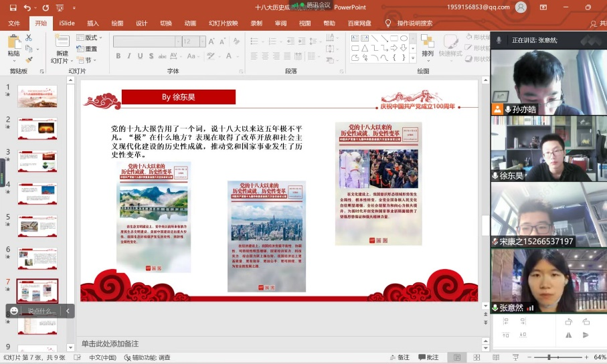Image resolution: width=607 pixels, height=364 pixels.
Task: Open the bullet list options
Action: click(262, 41)
